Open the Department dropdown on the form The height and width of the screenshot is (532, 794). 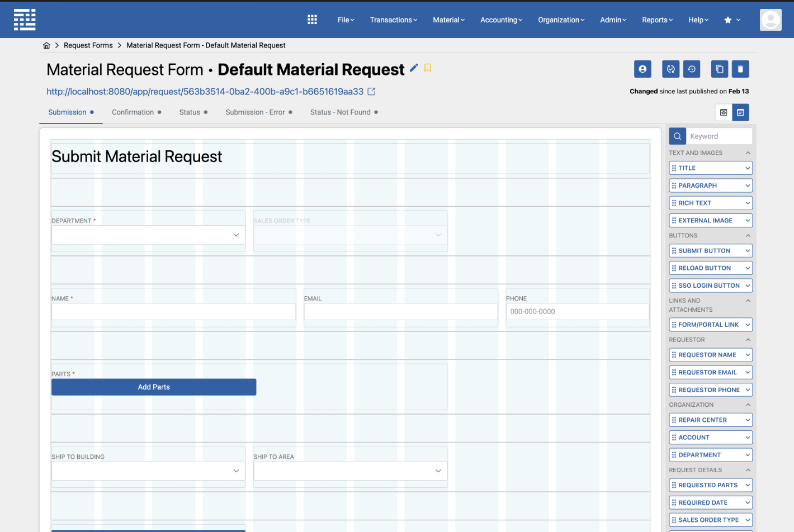coord(236,235)
